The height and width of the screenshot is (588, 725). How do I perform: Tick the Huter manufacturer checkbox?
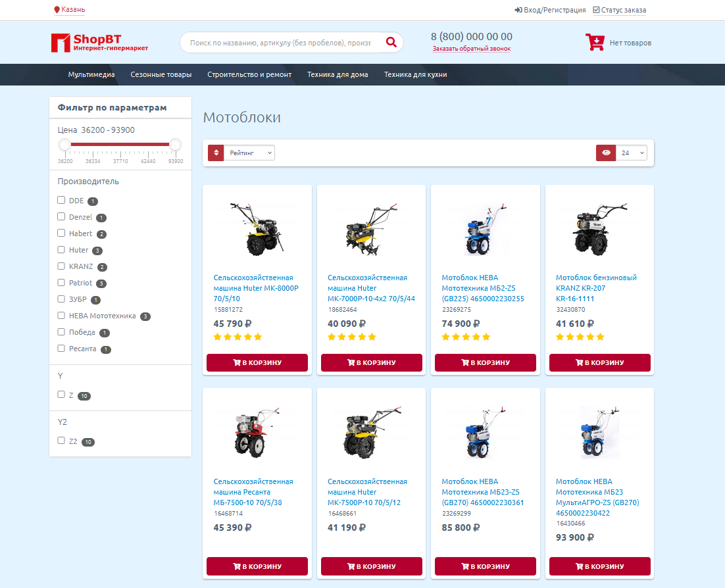point(61,250)
